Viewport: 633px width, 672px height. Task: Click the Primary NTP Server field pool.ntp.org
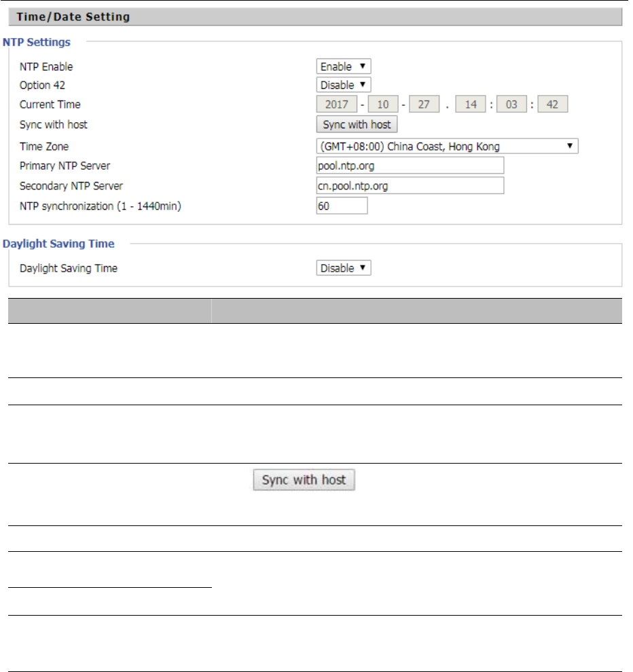410,166
